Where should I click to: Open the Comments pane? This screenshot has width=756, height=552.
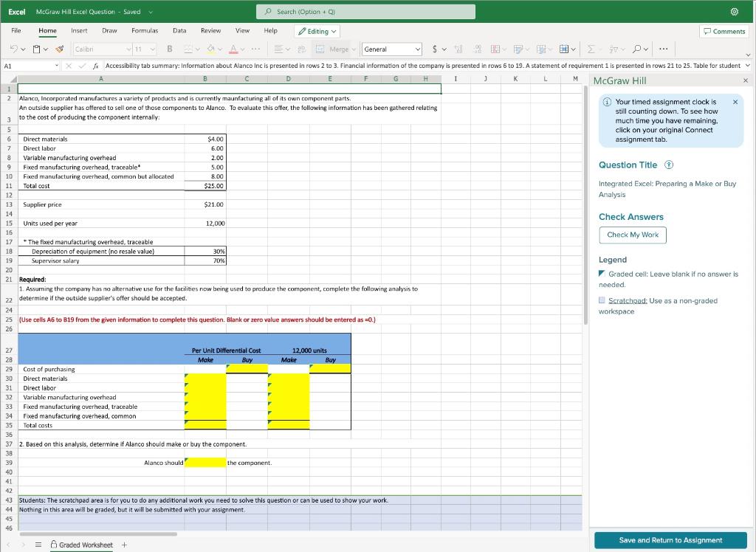click(724, 31)
